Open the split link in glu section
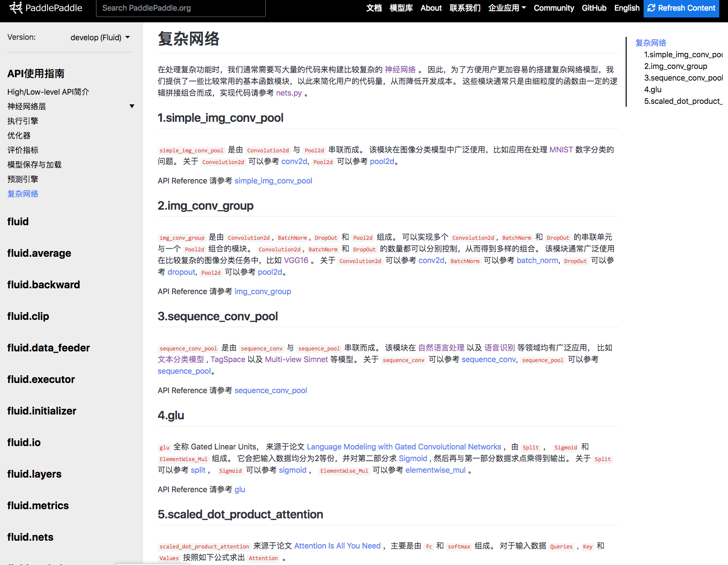Viewport: 728px width, 565px height. click(x=198, y=470)
